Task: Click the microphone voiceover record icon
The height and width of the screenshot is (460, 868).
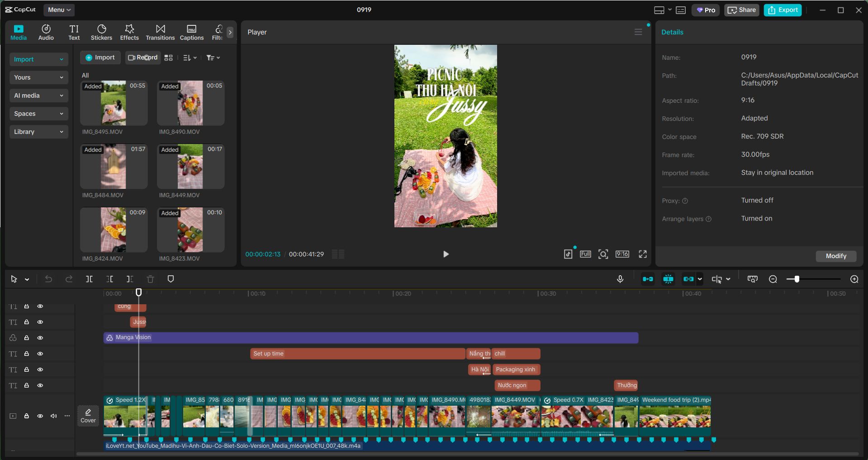Action: click(620, 279)
